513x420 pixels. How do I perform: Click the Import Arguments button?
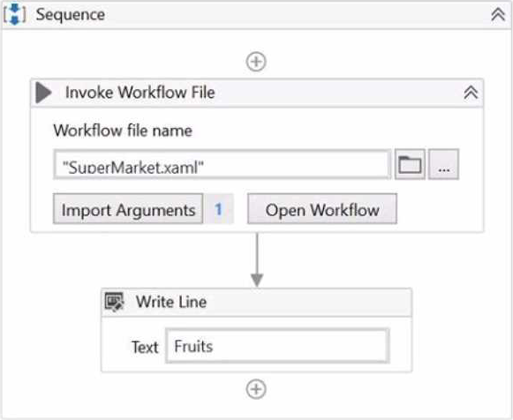pos(128,209)
